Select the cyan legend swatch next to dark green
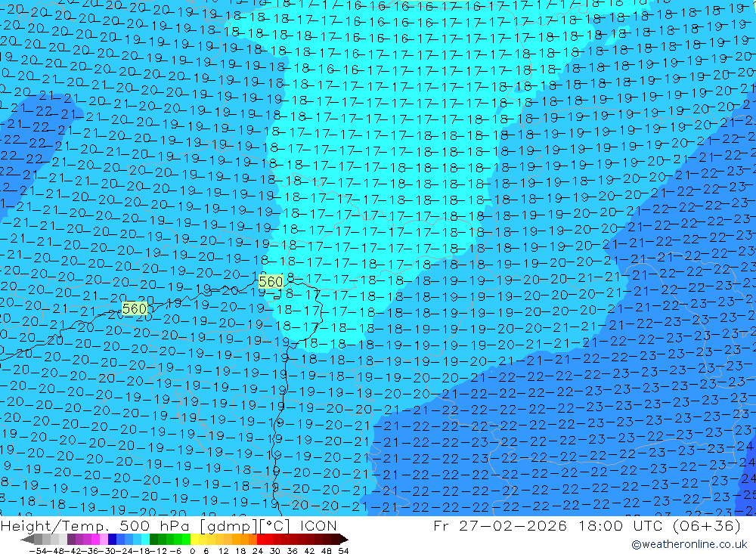756x554 pixels. pyautogui.click(x=145, y=540)
